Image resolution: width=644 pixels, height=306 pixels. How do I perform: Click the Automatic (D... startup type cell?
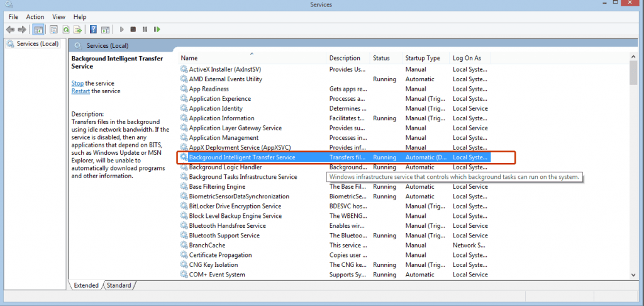pos(426,157)
